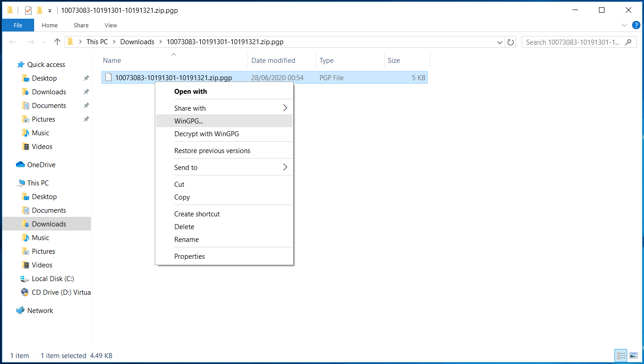Expand the ribbon with chevron arrow
The image size is (644, 364).
point(624,25)
